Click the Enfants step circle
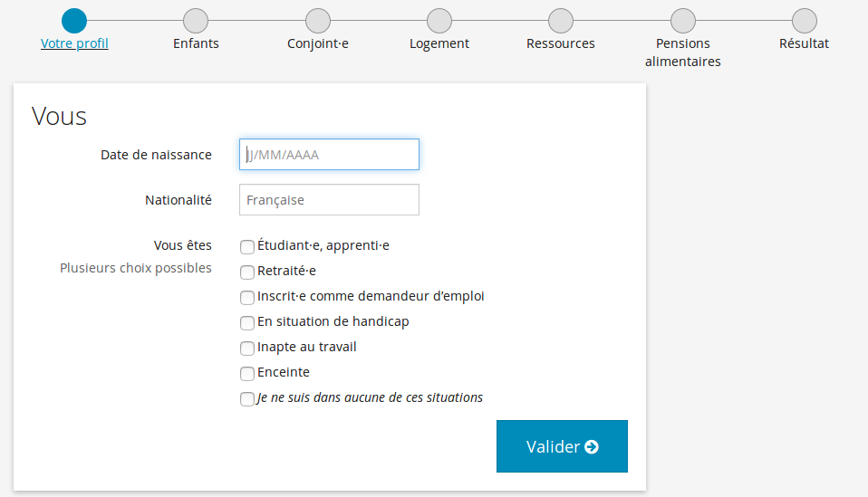This screenshot has width=868, height=497. [196, 21]
